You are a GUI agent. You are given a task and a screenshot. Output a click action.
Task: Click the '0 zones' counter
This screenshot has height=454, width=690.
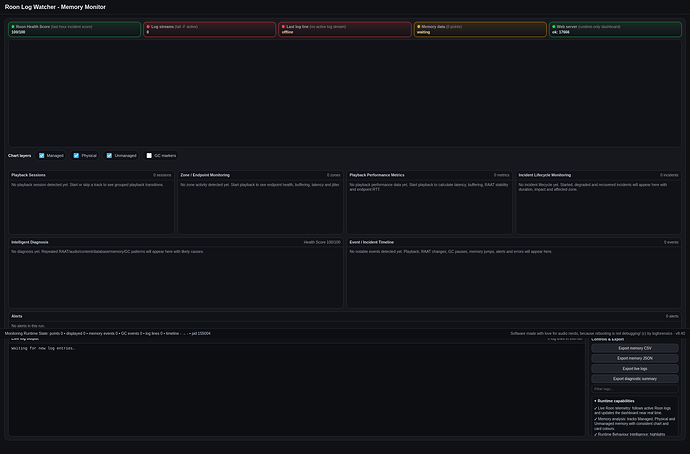333,175
